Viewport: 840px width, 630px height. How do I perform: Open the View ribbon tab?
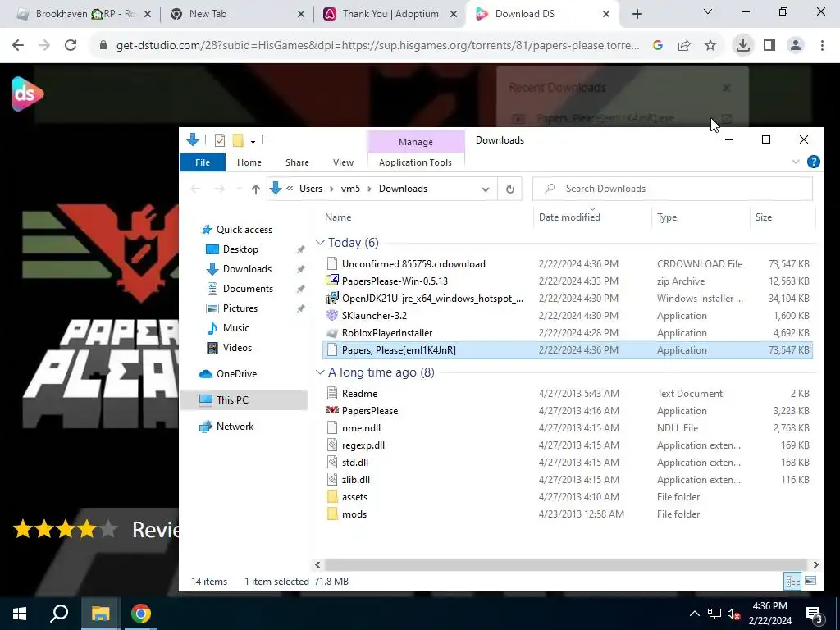[x=344, y=162]
